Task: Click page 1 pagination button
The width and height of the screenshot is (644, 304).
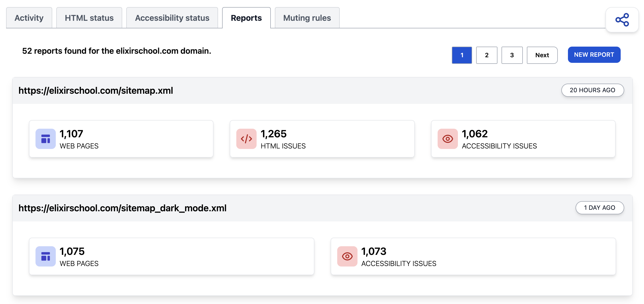Action: tap(461, 54)
